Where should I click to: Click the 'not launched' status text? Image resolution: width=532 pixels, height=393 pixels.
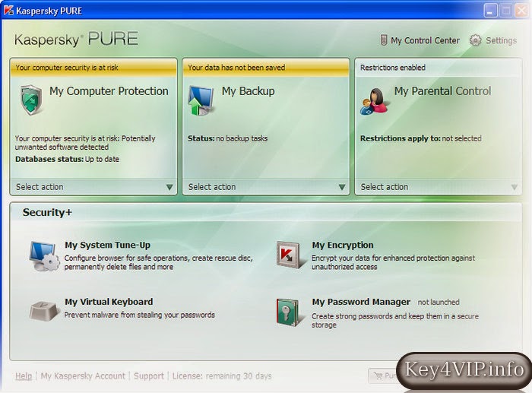tap(439, 302)
